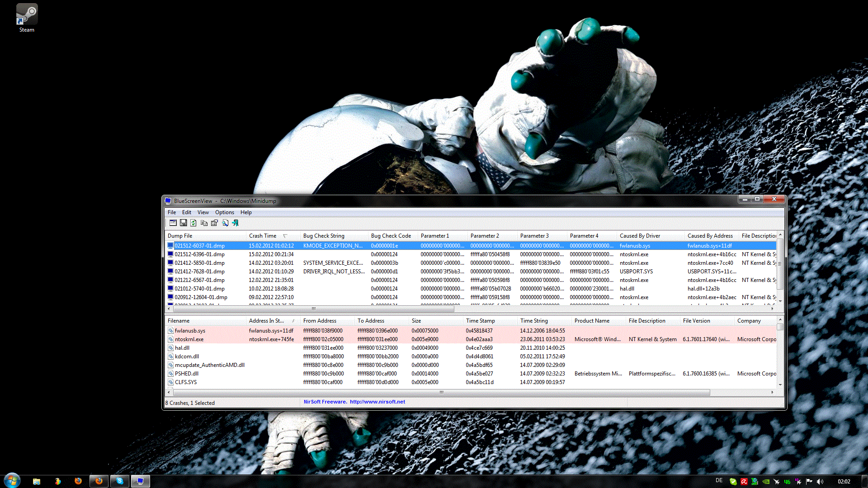Open Advanced Options from the toolbar
868x488 pixels.
(x=173, y=223)
